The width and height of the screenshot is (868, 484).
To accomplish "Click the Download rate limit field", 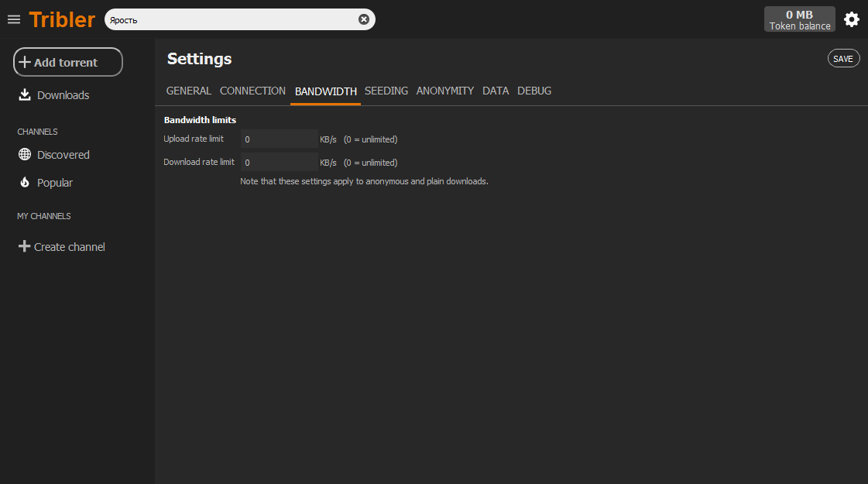I will (x=279, y=163).
